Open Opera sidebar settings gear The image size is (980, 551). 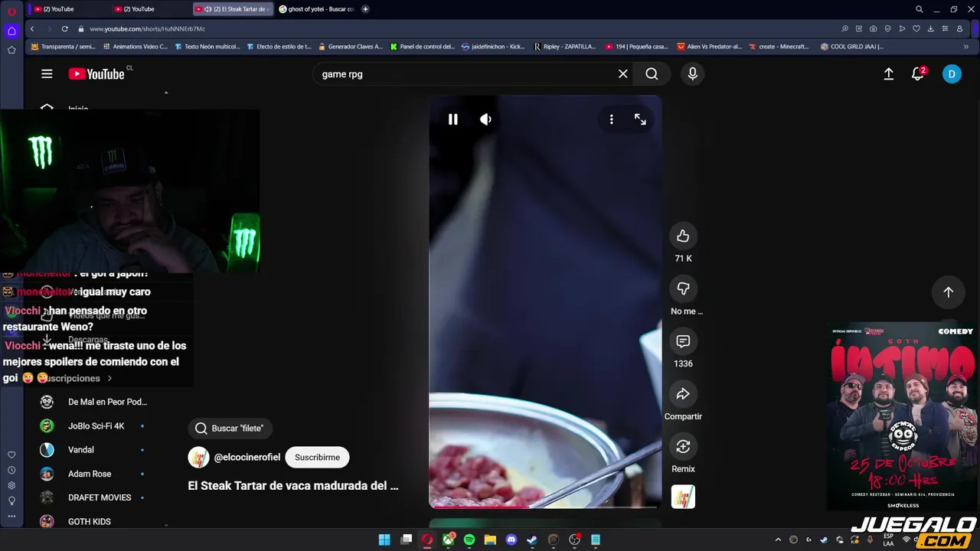point(11,485)
